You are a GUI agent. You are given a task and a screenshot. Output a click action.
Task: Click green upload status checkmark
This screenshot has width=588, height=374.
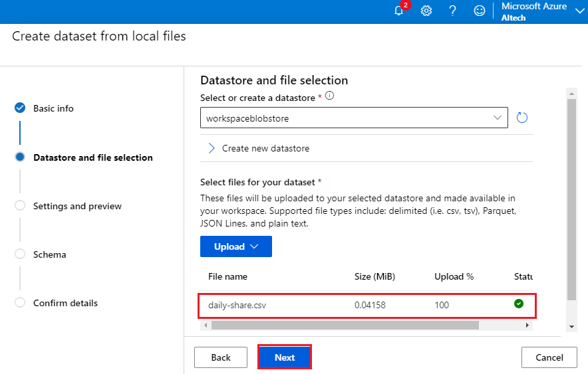519,304
